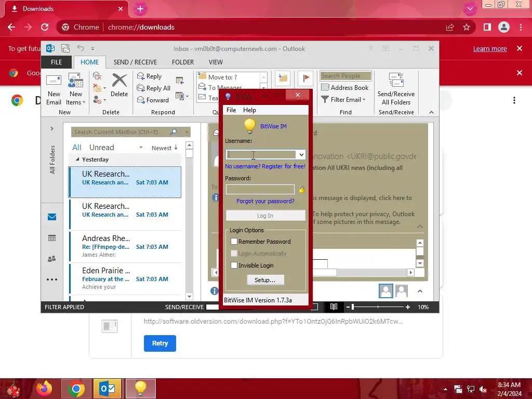The width and height of the screenshot is (532, 399).
Task: Reload the Chrome downloads page
Action: (45, 27)
